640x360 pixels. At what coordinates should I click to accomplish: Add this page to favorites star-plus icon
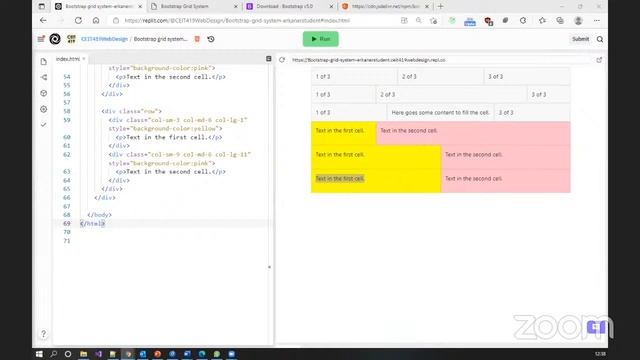tap(433, 20)
